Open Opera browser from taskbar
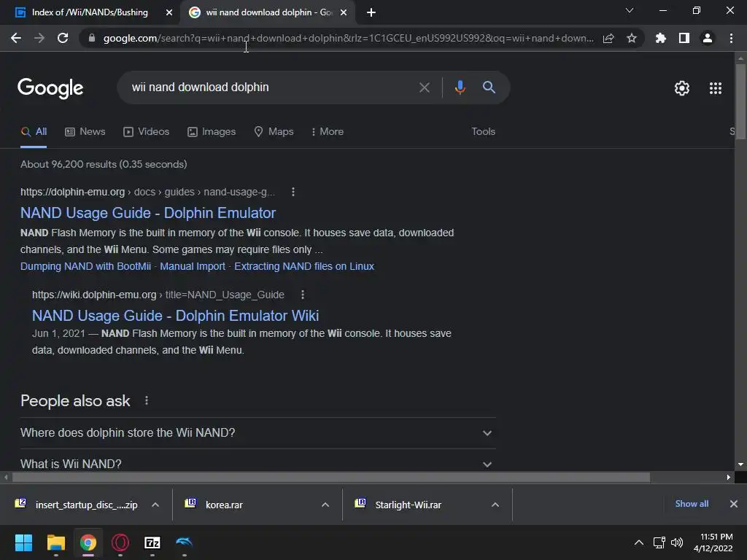Viewport: 747px width, 560px height. click(x=120, y=542)
